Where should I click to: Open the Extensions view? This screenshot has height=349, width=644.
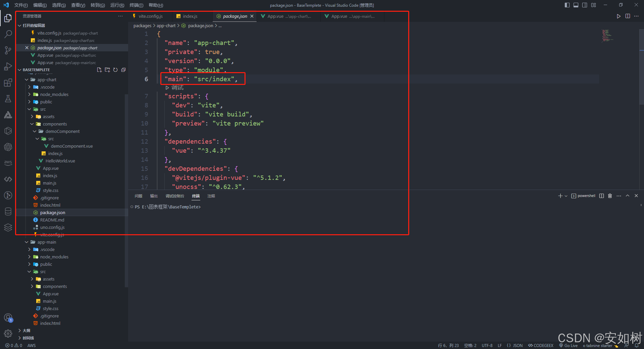coord(8,83)
